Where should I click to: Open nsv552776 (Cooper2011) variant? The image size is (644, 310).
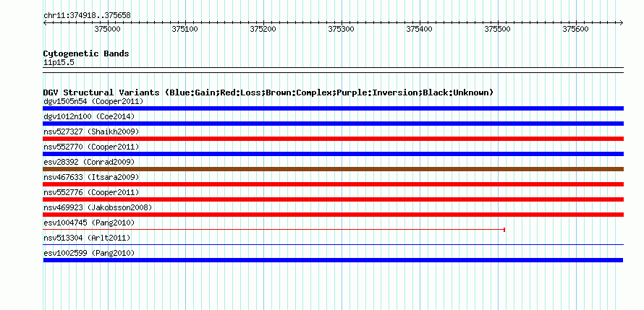(x=91, y=192)
